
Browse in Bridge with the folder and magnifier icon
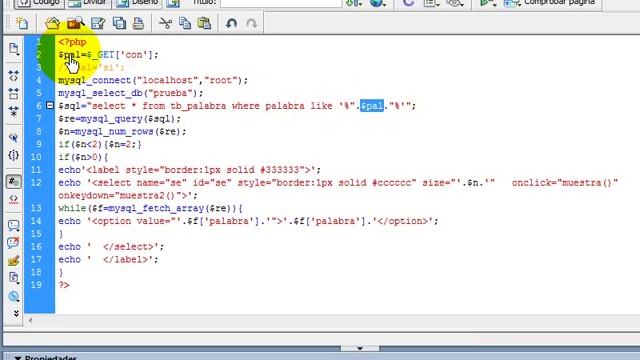click(75, 23)
